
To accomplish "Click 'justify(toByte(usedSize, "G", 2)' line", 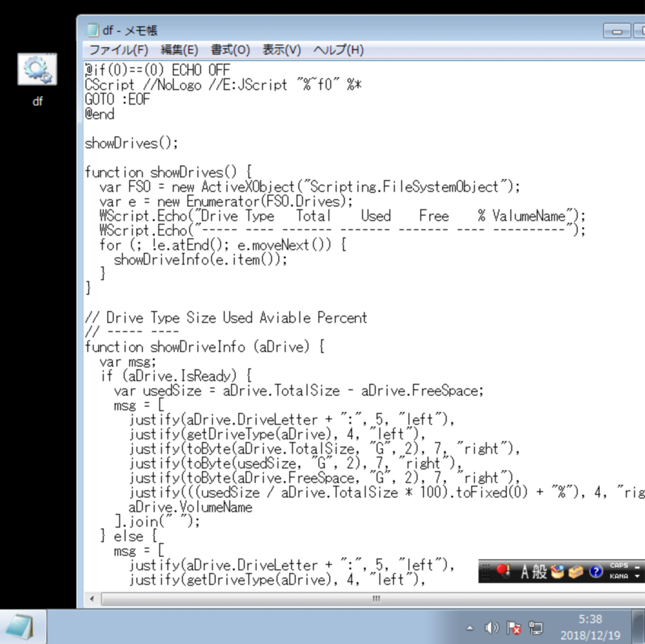I will 295,463.
